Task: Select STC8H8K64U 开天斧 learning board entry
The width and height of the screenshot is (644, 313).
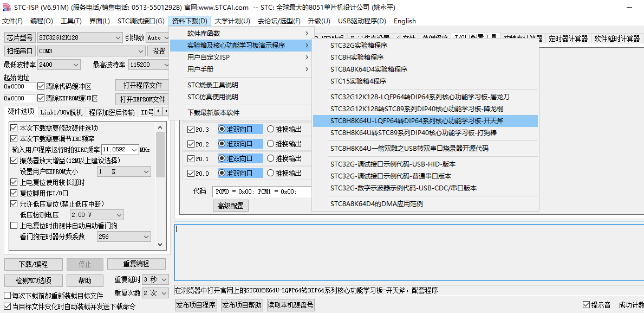Action: point(426,121)
